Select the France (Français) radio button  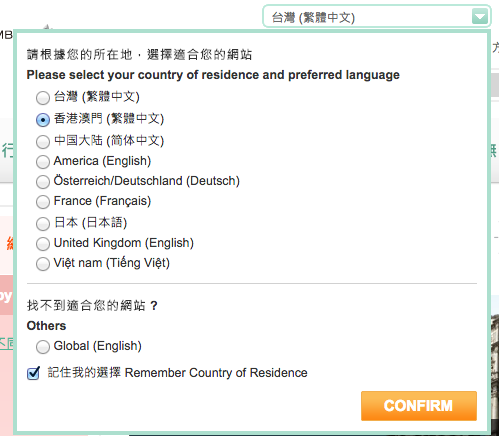pos(43,202)
